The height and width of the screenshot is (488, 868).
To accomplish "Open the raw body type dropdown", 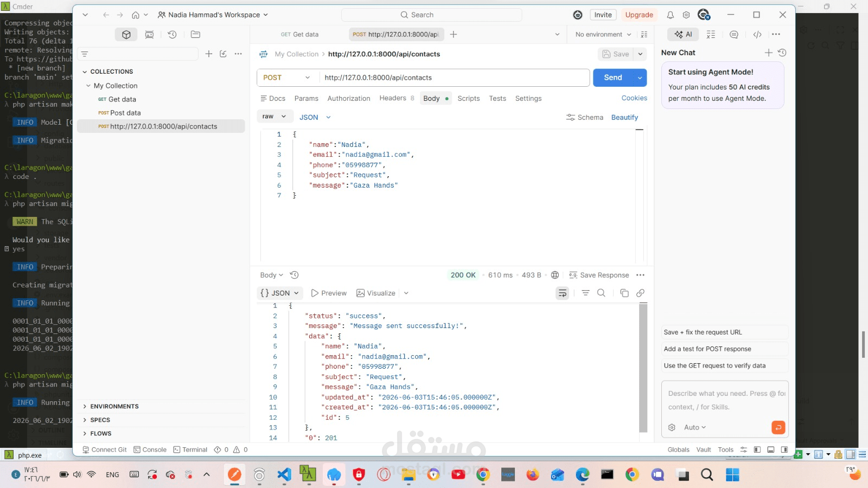I will (274, 117).
